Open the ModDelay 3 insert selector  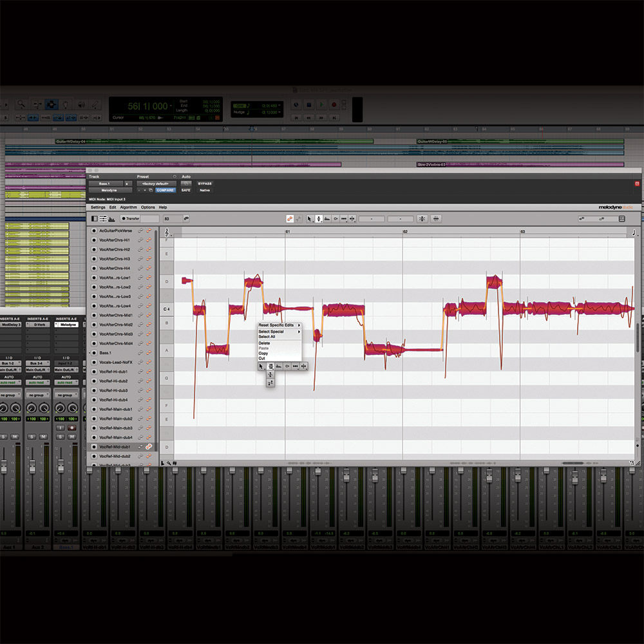[x=10, y=325]
